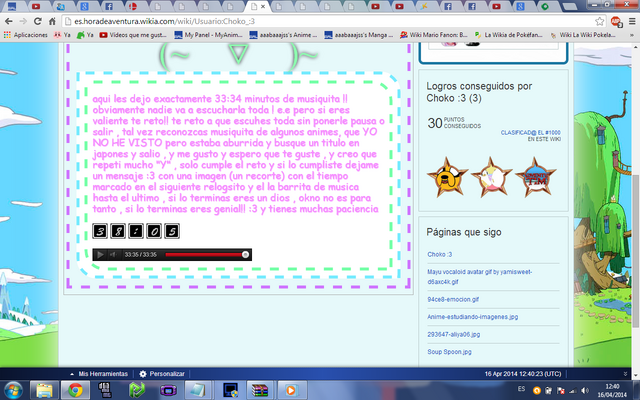Image resolution: width=640 pixels, height=400 pixels.
Task: Switch to the first Google tab
Action: 84,6
